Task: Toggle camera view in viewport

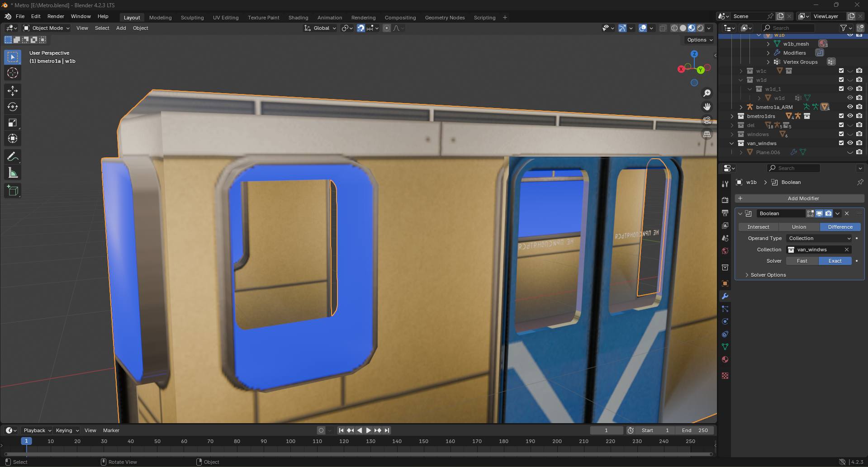Action: (x=707, y=120)
